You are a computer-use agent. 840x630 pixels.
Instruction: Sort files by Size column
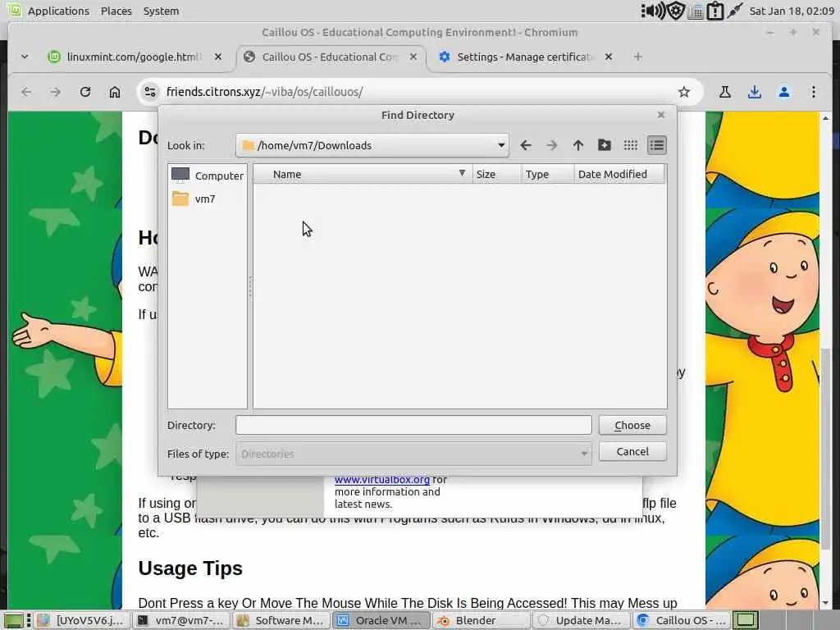[497, 174]
